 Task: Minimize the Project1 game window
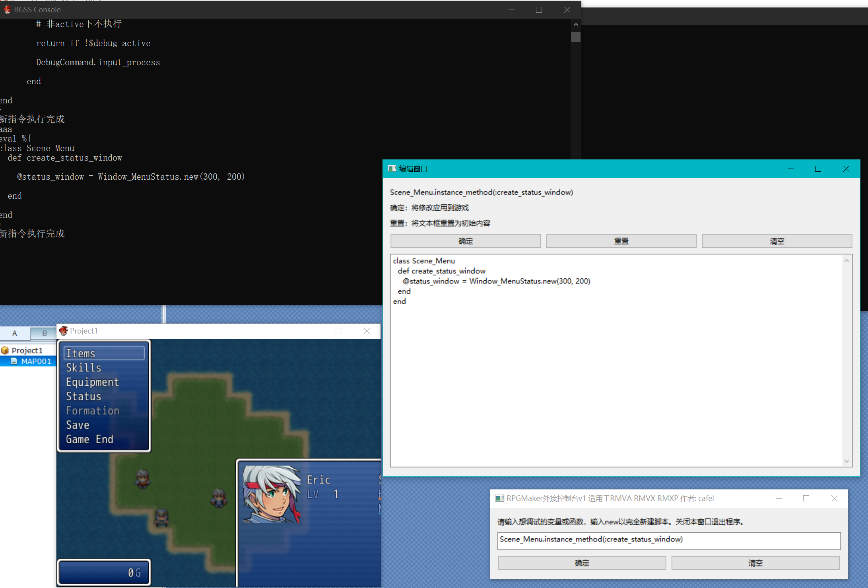click(x=311, y=331)
